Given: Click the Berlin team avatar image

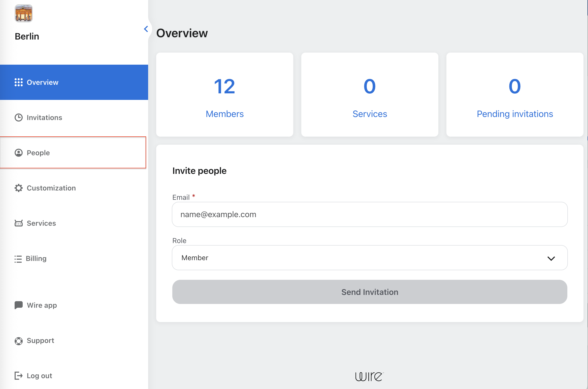Looking at the screenshot, I should (23, 13).
